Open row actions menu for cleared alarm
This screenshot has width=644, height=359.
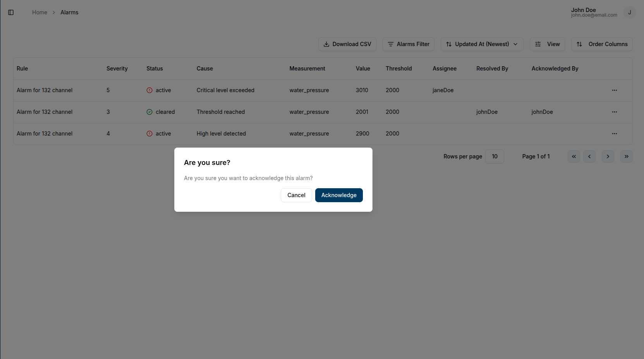(x=614, y=112)
